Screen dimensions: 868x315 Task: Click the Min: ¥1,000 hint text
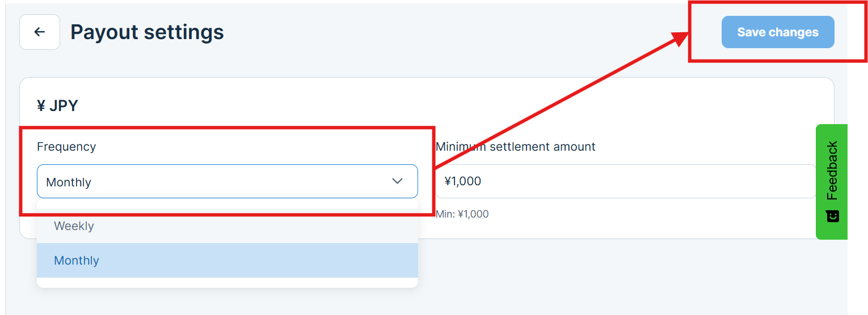click(462, 214)
